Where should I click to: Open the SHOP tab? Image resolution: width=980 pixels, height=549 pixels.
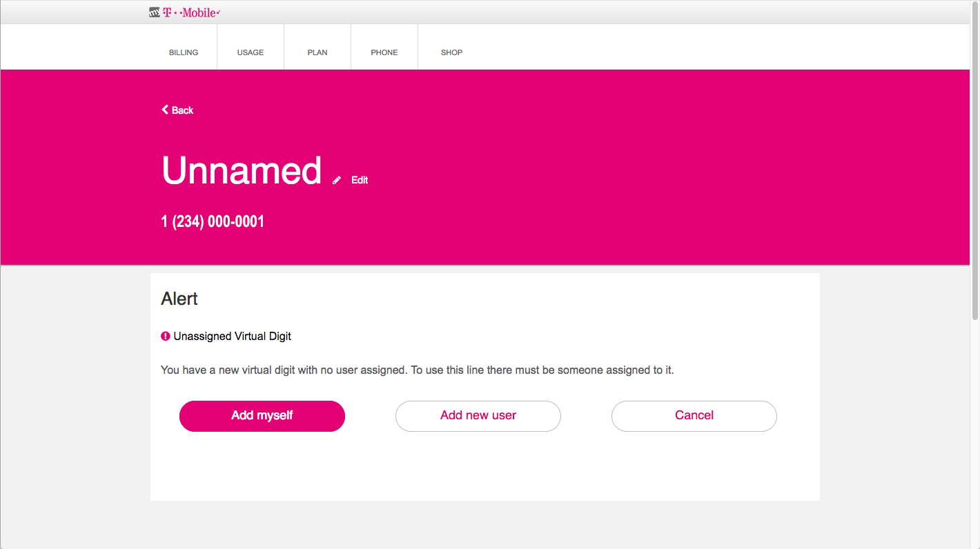451,52
